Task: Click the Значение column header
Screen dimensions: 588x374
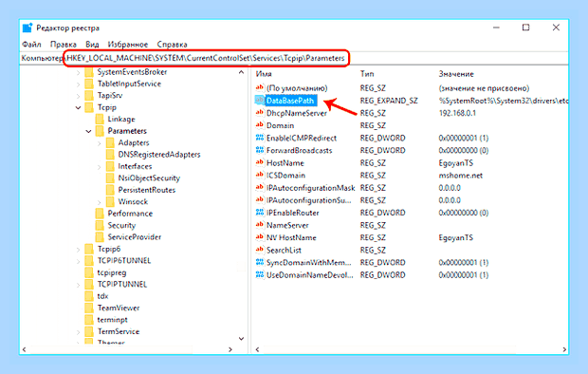Action: tap(456, 74)
